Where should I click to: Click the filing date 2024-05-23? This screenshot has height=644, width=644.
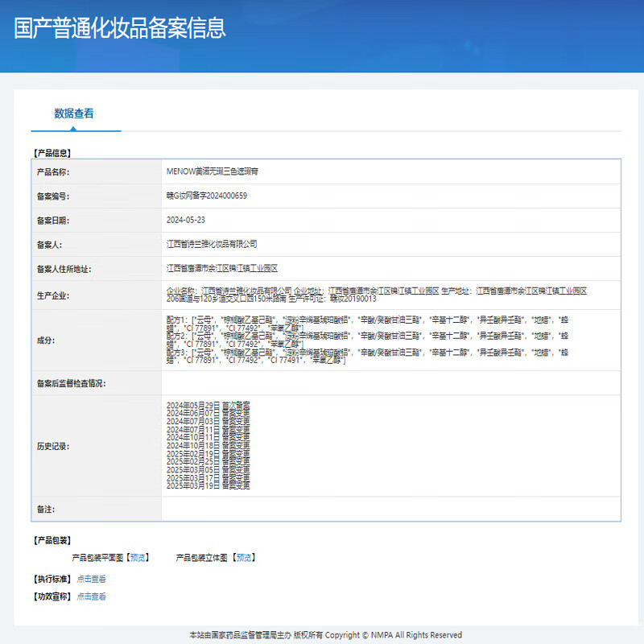click(x=185, y=220)
